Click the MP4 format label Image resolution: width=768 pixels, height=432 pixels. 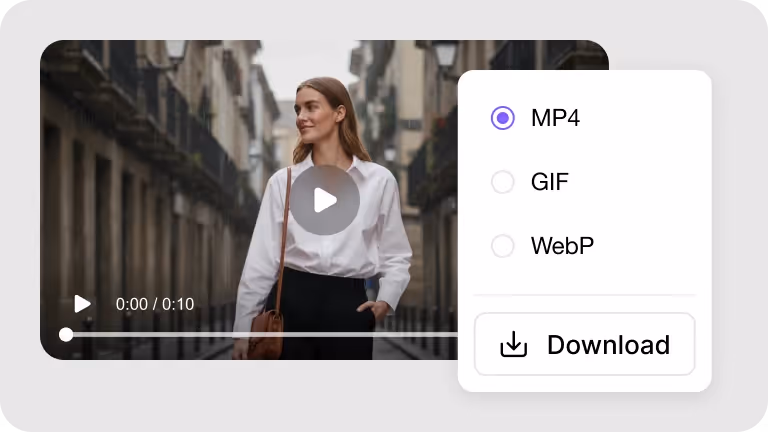pos(555,118)
